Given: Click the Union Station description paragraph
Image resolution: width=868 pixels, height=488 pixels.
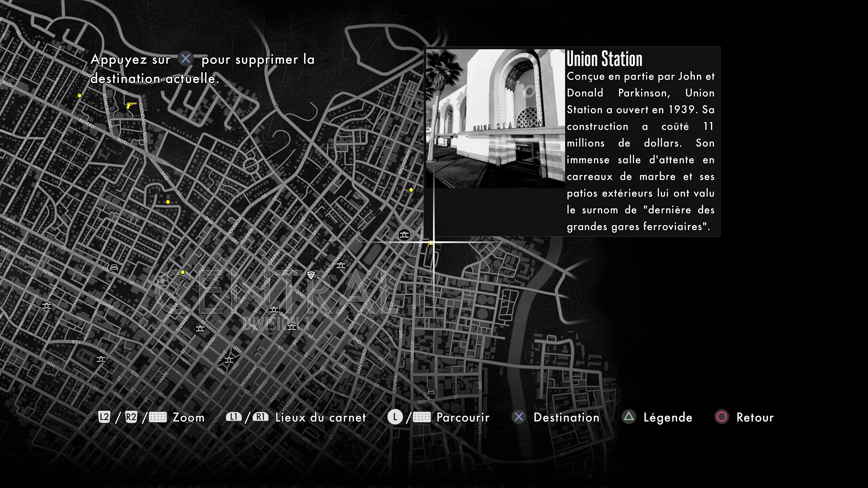Looking at the screenshot, I should [x=641, y=151].
